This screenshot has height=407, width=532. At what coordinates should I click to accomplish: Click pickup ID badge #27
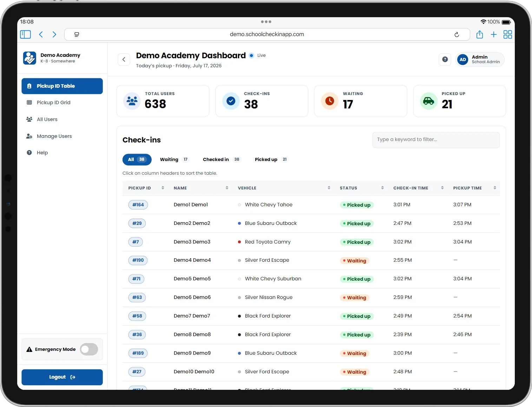(137, 372)
